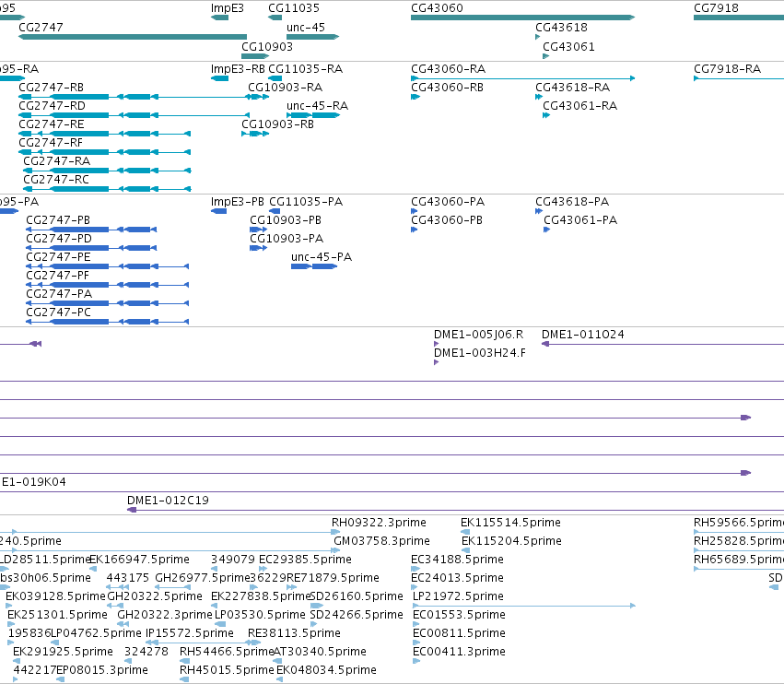Select transcript unc-45-RA
784x684 pixels.
click(313, 115)
